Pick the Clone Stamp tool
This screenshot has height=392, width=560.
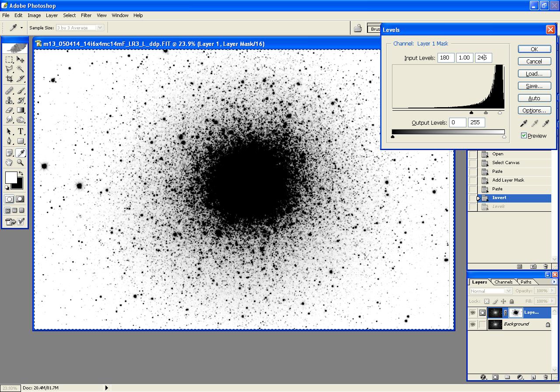click(x=9, y=100)
